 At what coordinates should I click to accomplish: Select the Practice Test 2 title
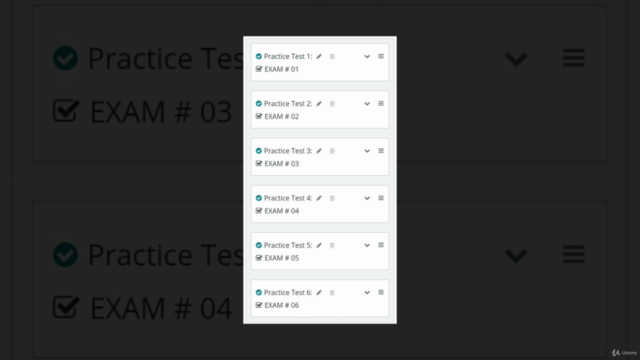coord(288,104)
